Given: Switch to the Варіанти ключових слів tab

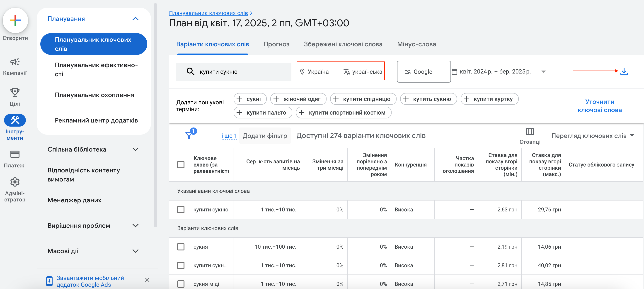Looking at the screenshot, I should (x=213, y=44).
